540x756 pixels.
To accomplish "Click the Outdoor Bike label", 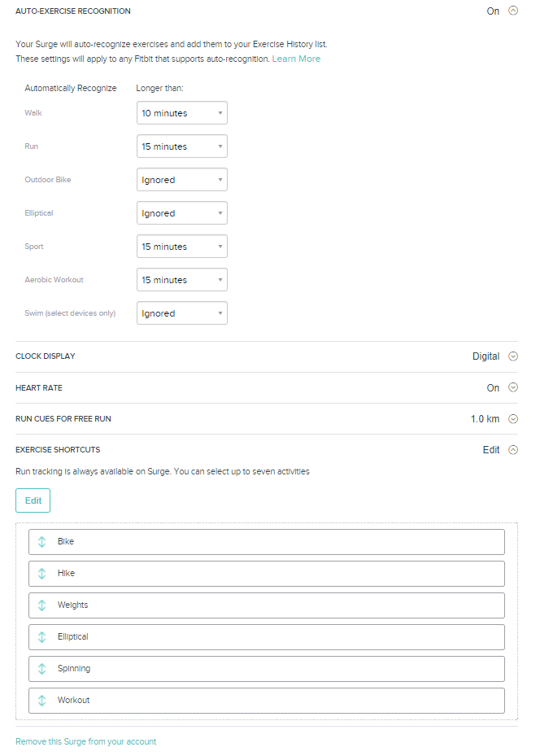I will 48,179.
